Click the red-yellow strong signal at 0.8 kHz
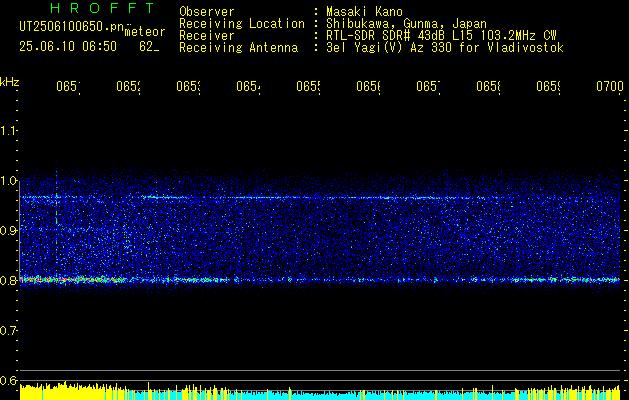 [x=72, y=280]
